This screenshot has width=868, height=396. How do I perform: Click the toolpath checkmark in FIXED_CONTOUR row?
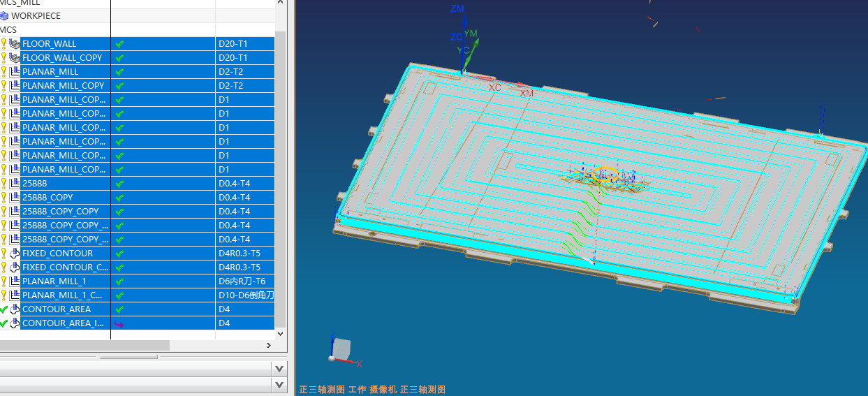click(x=119, y=253)
